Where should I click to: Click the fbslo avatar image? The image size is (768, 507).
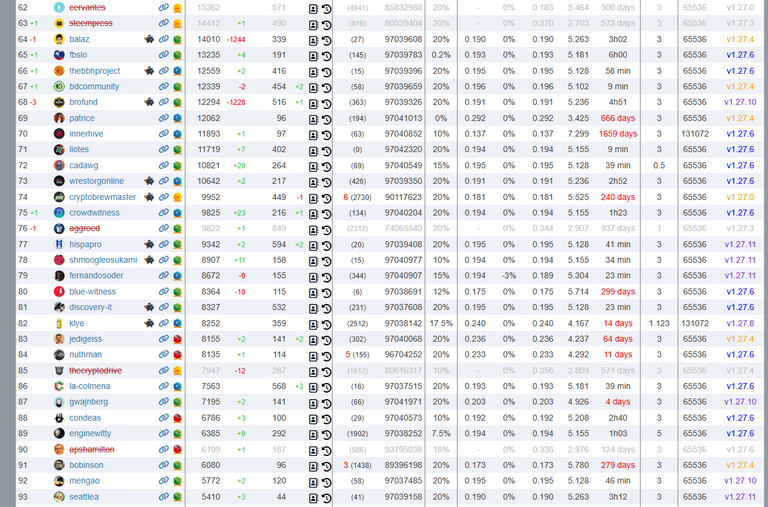(59, 55)
